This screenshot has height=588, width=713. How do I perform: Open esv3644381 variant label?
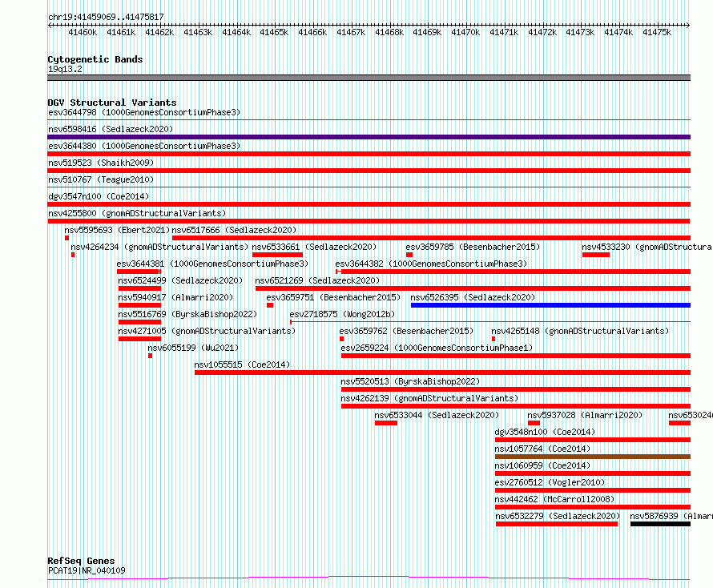[x=212, y=264]
